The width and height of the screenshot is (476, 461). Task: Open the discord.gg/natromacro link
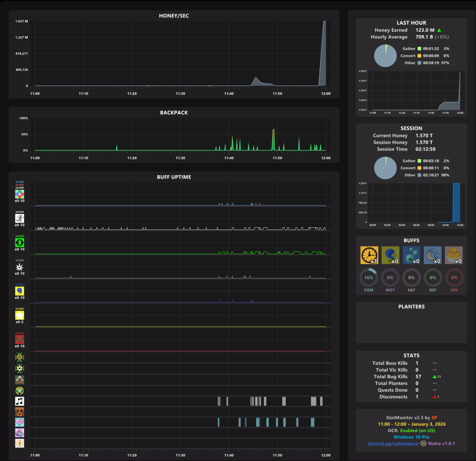(x=393, y=444)
